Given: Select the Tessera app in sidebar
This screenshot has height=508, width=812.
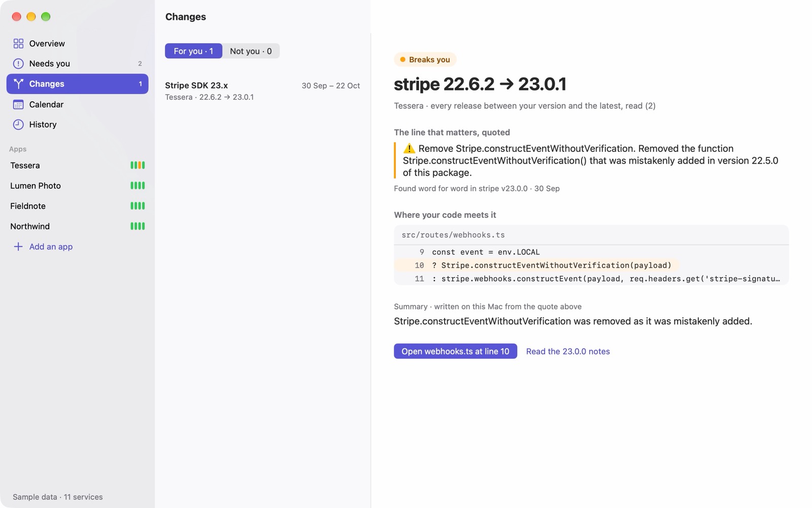Looking at the screenshot, I should pos(77,165).
